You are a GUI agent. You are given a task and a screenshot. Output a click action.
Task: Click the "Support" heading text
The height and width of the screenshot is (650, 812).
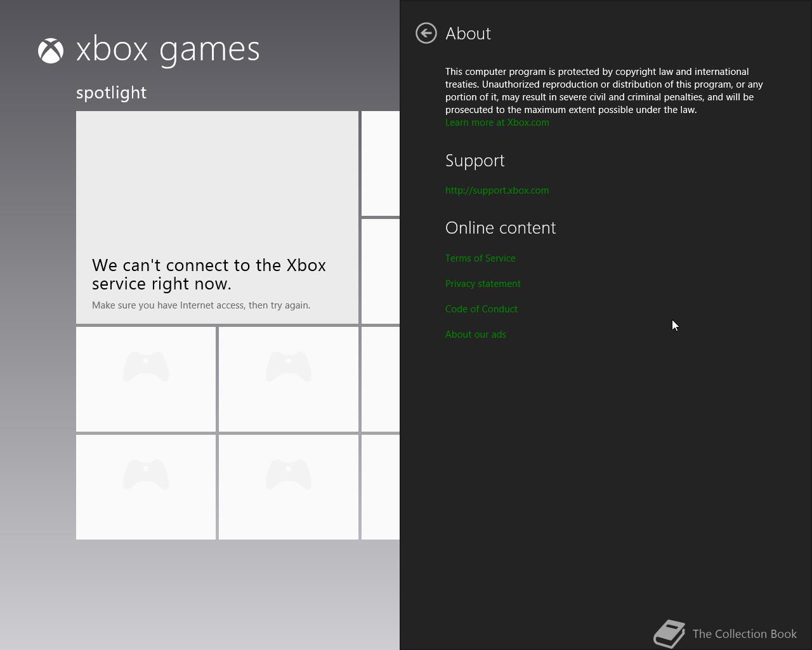click(475, 161)
